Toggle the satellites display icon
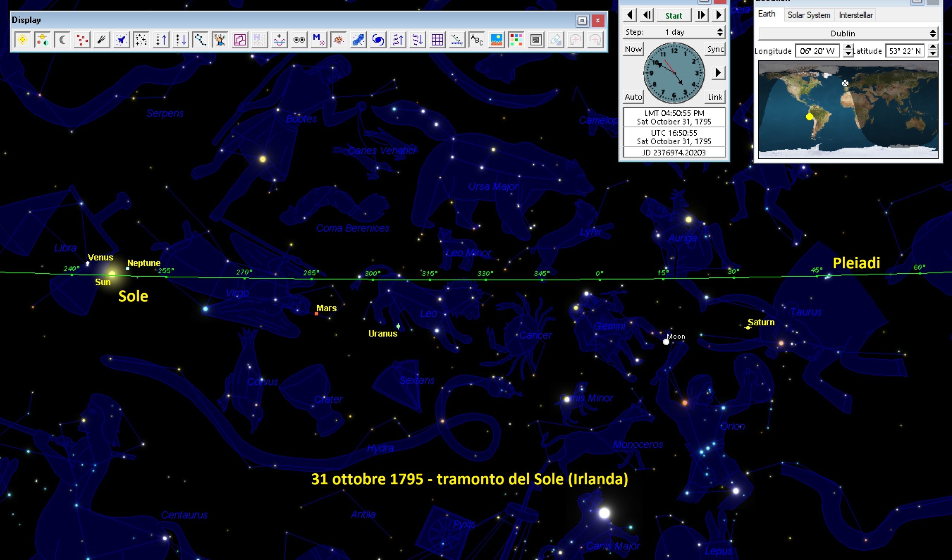Screen dimensions: 952x560 pyautogui.click(x=121, y=40)
